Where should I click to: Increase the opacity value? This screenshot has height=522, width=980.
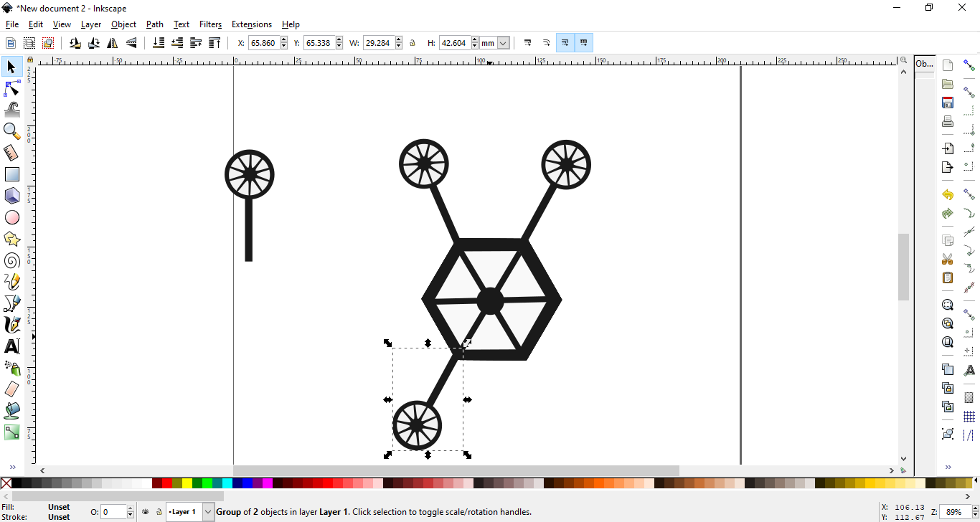[x=131, y=509]
